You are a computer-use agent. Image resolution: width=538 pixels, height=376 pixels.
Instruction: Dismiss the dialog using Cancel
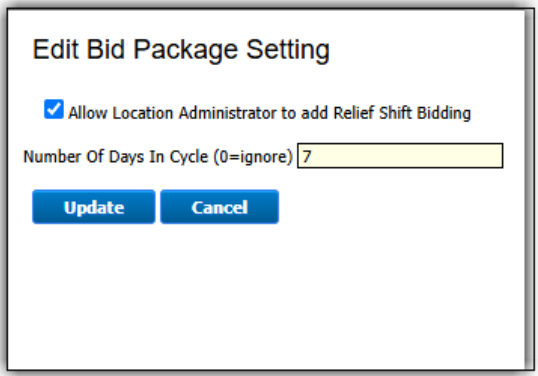click(x=220, y=207)
